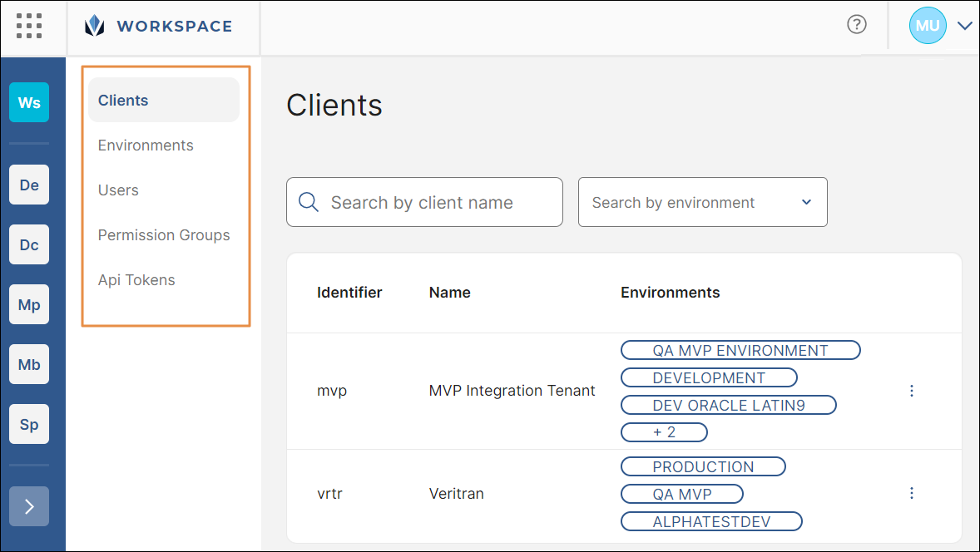Open the Mb app sidebar icon
The height and width of the screenshot is (552, 980).
coord(29,365)
